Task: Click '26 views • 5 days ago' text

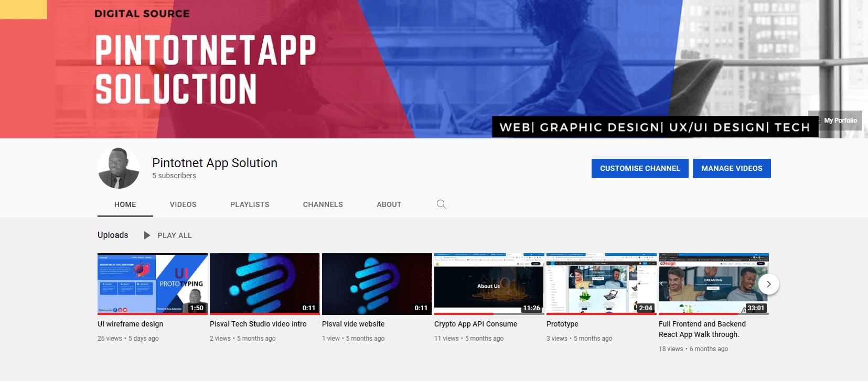Action: (x=128, y=339)
